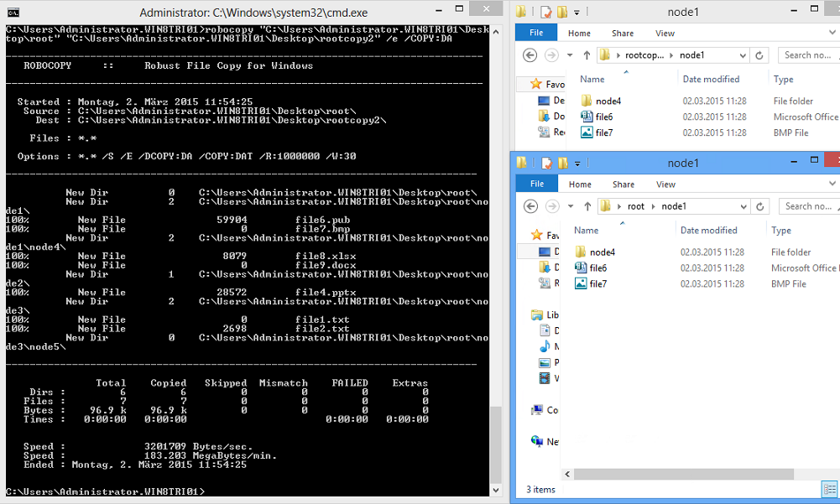This screenshot has height=504, width=840.
Task: Open Home tab in root node1 window
Action: (580, 184)
